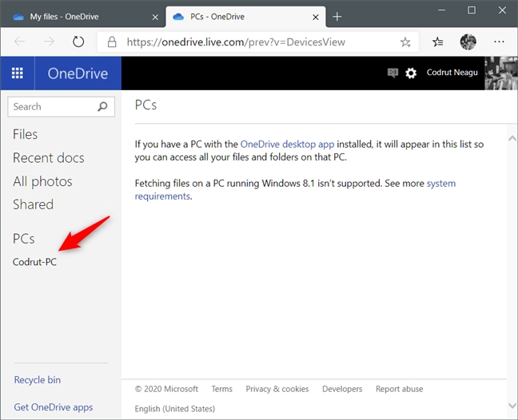
Task: Click Get OneDrive apps link
Action: coord(54,407)
